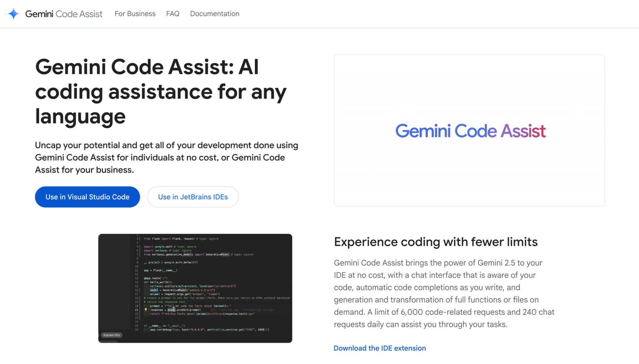Follow the Download the IDE extension link
Image resolution: width=639 pixels, height=364 pixels.
(x=379, y=348)
